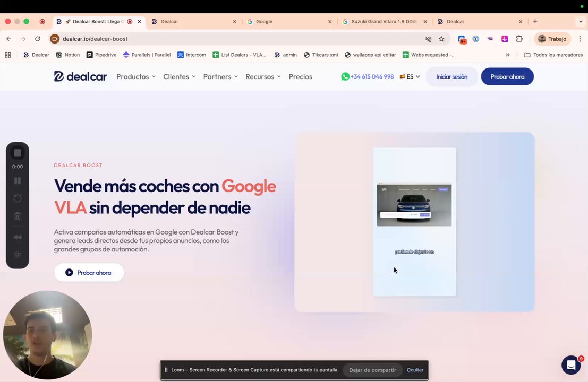Call the WhatsApp number +34 615 046 998

(x=368, y=76)
